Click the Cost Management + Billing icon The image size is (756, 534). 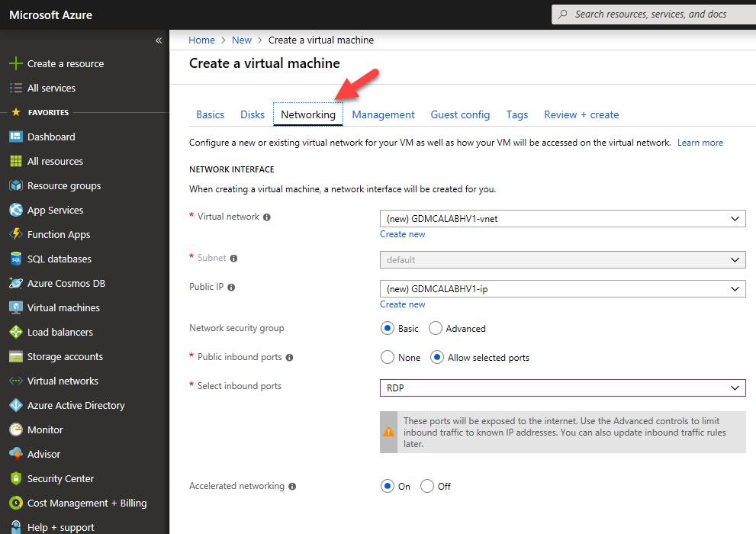pyautogui.click(x=16, y=503)
